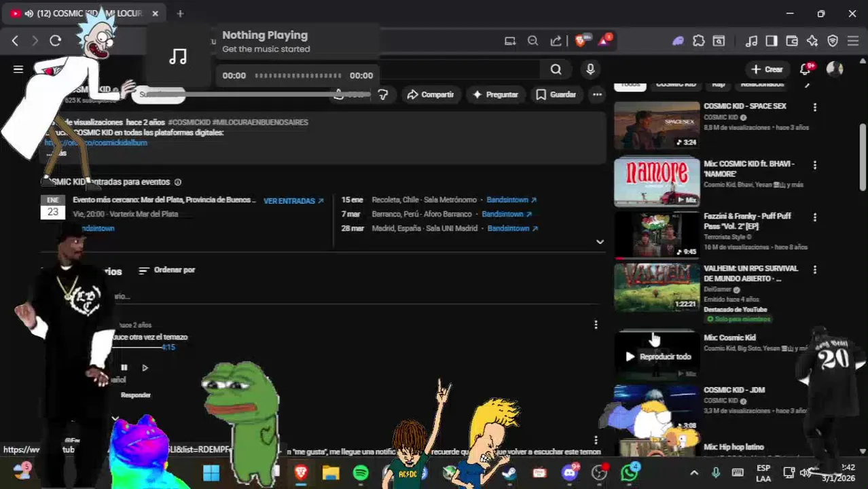Open the Brave main hamburger menu
The image size is (868, 489).
point(853,41)
